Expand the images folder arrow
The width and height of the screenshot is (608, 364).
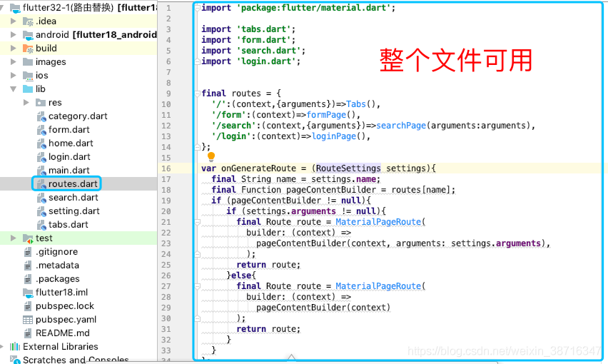(x=13, y=61)
